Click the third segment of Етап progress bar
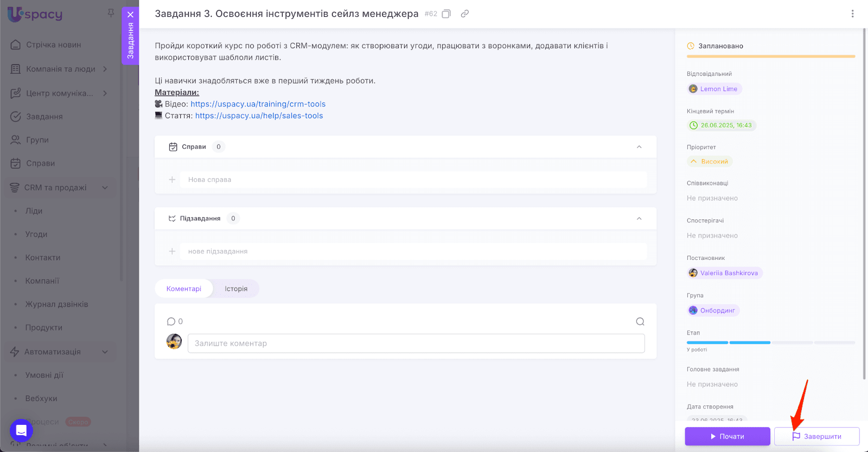Screen dimensions: 868x452 click(x=792, y=342)
